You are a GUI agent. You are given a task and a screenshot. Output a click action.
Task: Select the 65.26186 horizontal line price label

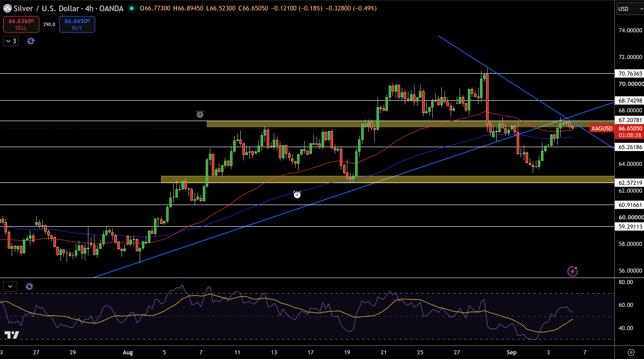[630, 147]
